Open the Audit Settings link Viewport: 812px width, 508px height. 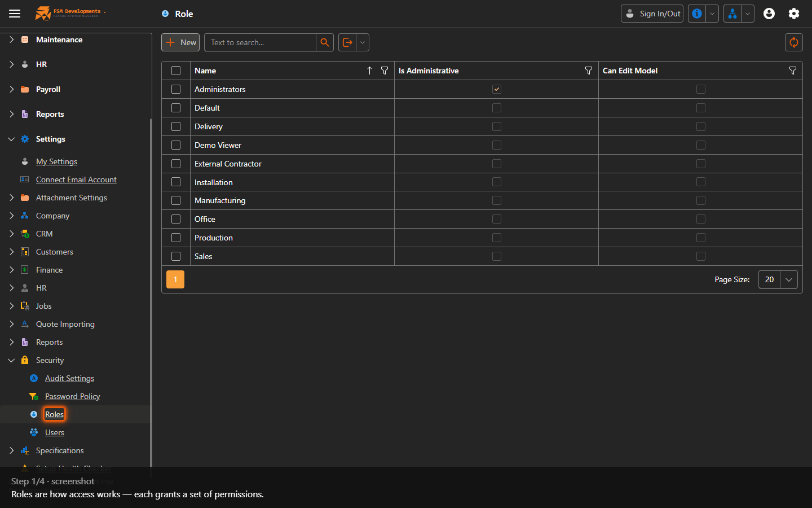(70, 378)
